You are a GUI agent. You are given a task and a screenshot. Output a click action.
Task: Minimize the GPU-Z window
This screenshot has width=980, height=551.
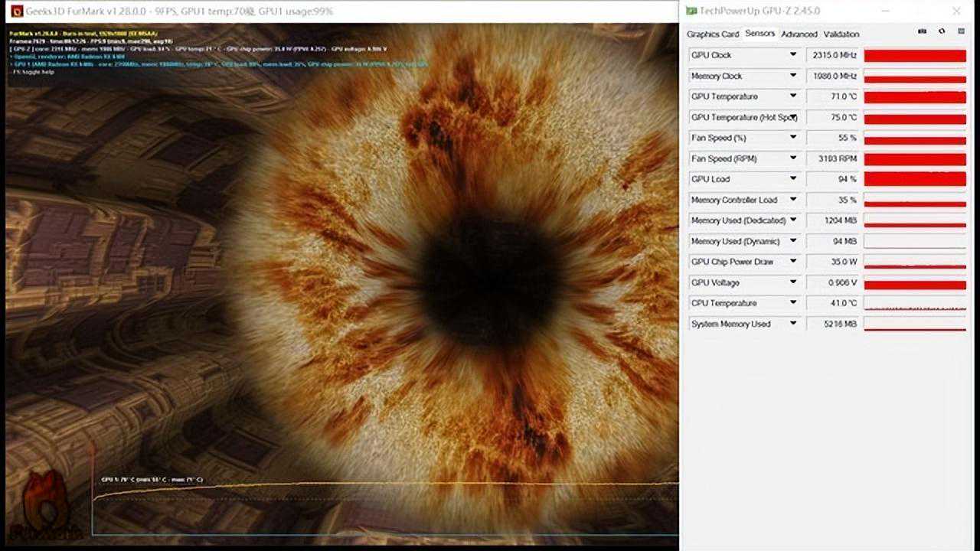[x=886, y=11]
